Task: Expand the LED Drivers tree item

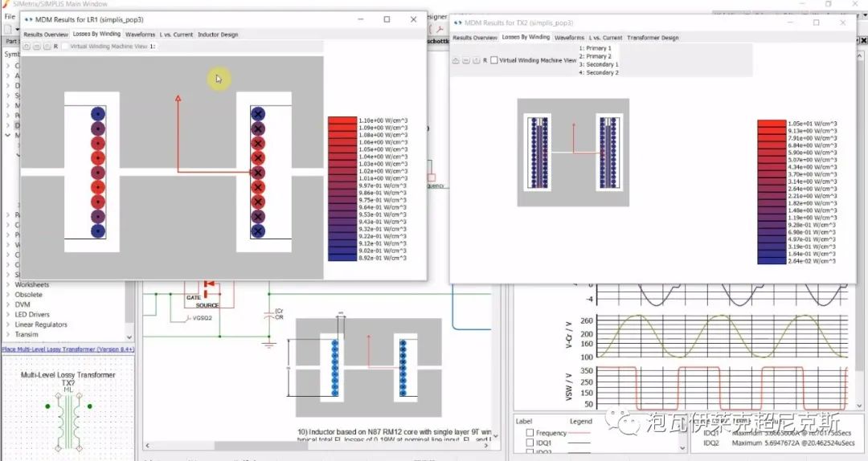Action: (8, 315)
